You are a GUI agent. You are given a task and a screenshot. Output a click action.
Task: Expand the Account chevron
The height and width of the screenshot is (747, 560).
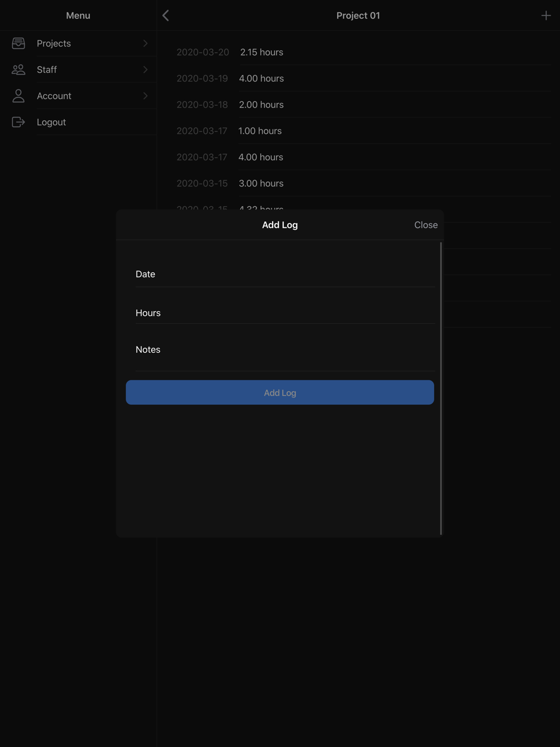point(146,96)
